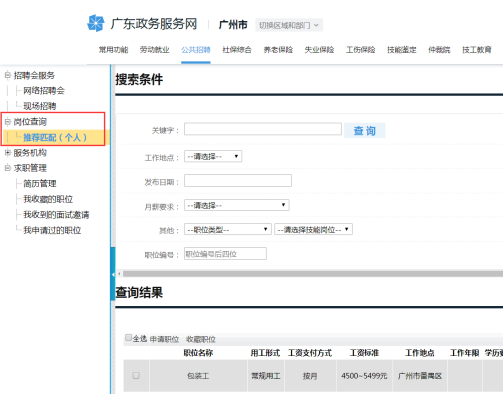Click the 广州市 city label
The image size is (504, 394).
[x=233, y=25]
